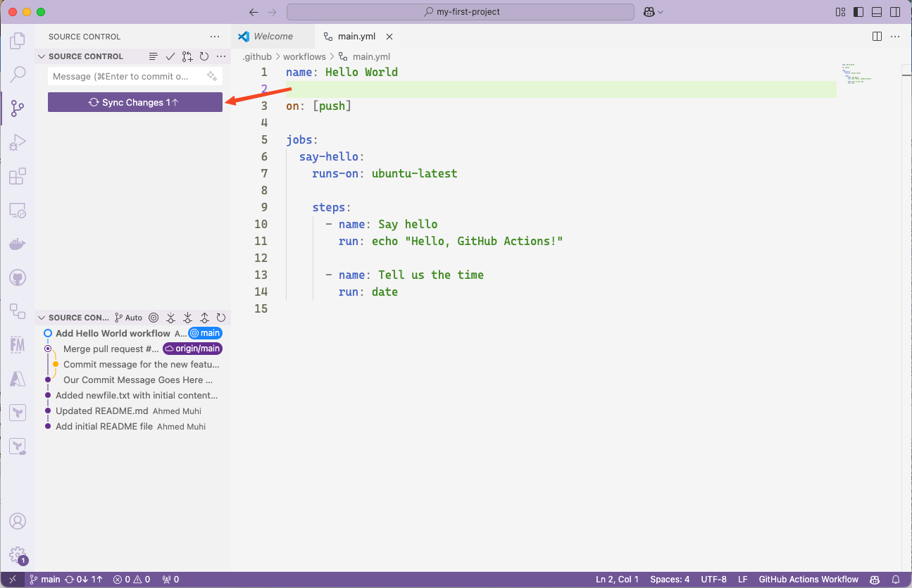Viewport: 912px width, 588px height.
Task: Select the main.yml editor tab
Action: 356,37
